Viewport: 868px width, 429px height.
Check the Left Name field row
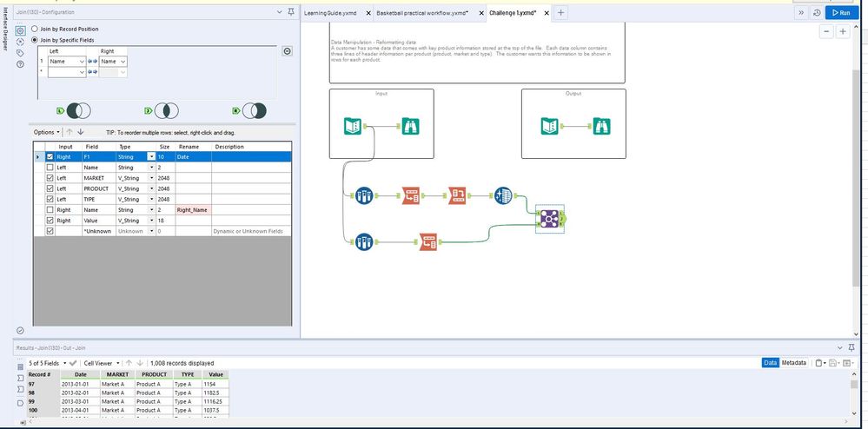pos(50,168)
